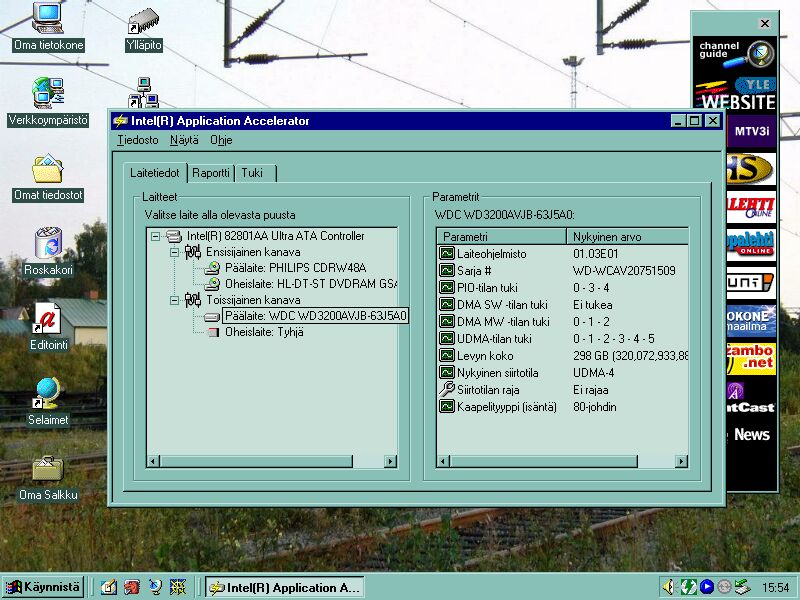
Task: Select Oheislaite Tyhjä tree entry
Action: (263, 332)
